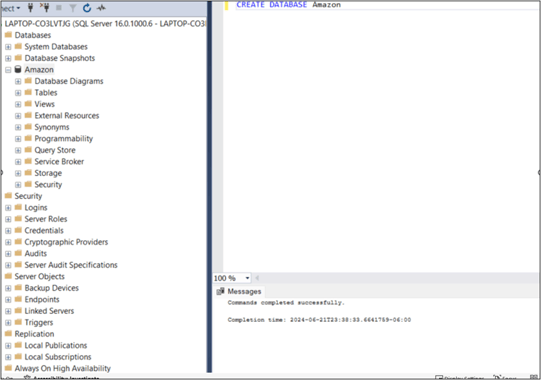Click the Completion time message line
Viewport: 541px width, 380px height.
[319, 320]
